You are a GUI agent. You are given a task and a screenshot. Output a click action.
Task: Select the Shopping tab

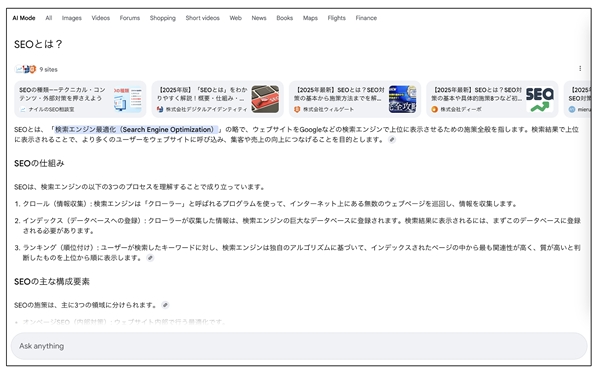click(163, 18)
